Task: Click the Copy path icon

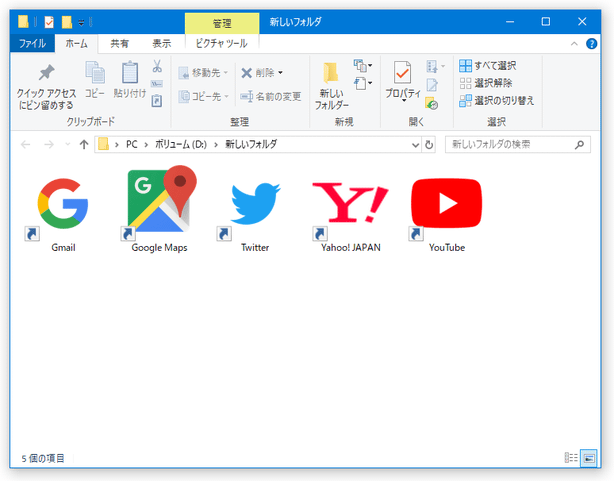Action: coord(157,84)
